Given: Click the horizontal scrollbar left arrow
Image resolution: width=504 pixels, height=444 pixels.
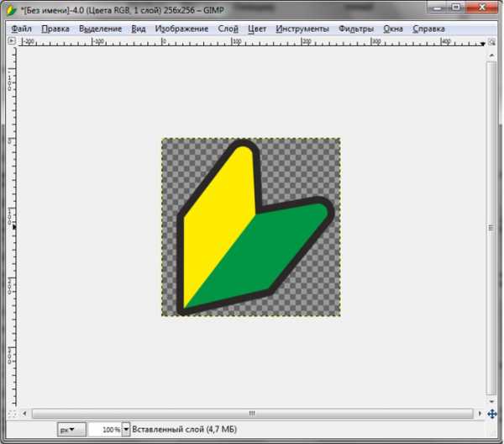Looking at the screenshot, I should (x=24, y=414).
